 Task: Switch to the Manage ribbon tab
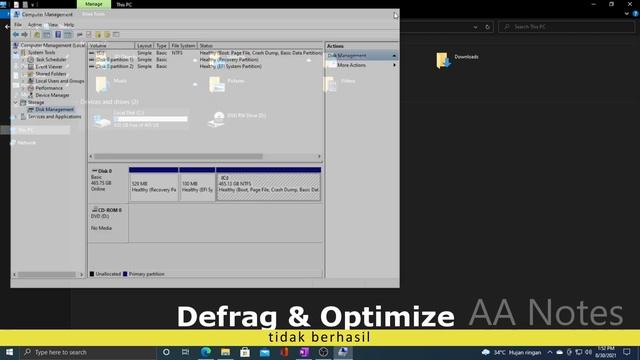tap(93, 4)
